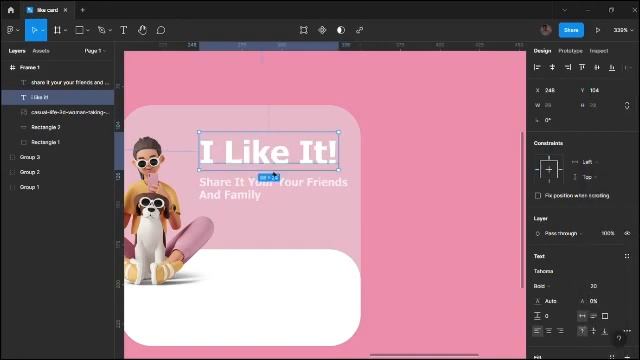
Task: Click the Use as mask icon
Action: [x=341, y=30]
